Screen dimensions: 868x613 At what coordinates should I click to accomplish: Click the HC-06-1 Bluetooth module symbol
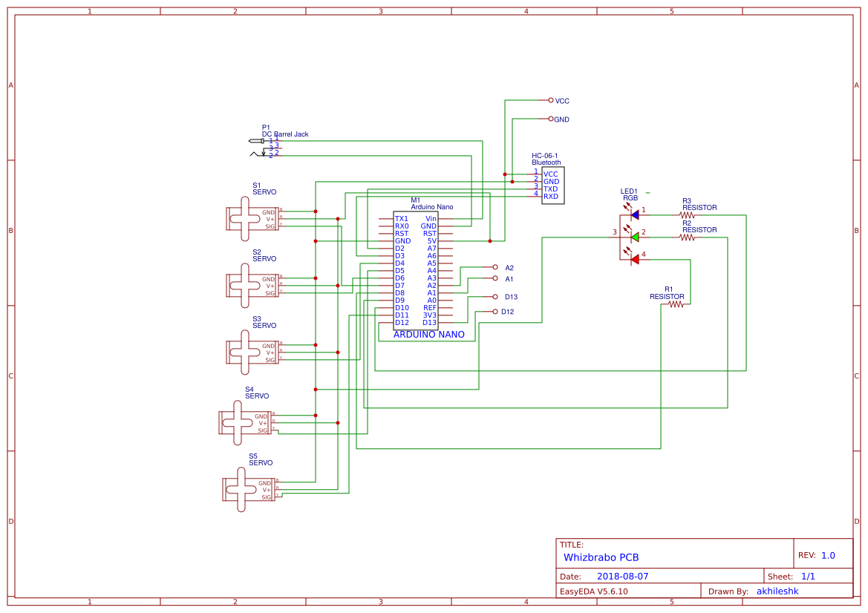(x=552, y=184)
